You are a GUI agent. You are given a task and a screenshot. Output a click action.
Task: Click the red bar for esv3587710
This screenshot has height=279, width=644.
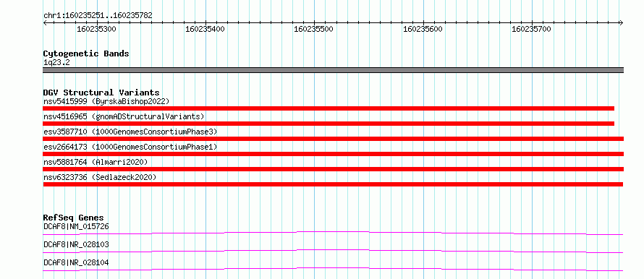pos(333,139)
